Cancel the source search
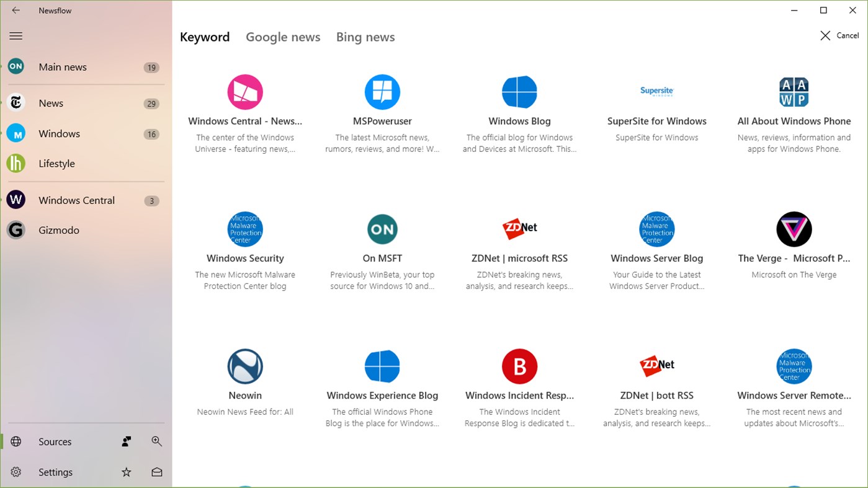The height and width of the screenshot is (488, 868). pyautogui.click(x=839, y=35)
